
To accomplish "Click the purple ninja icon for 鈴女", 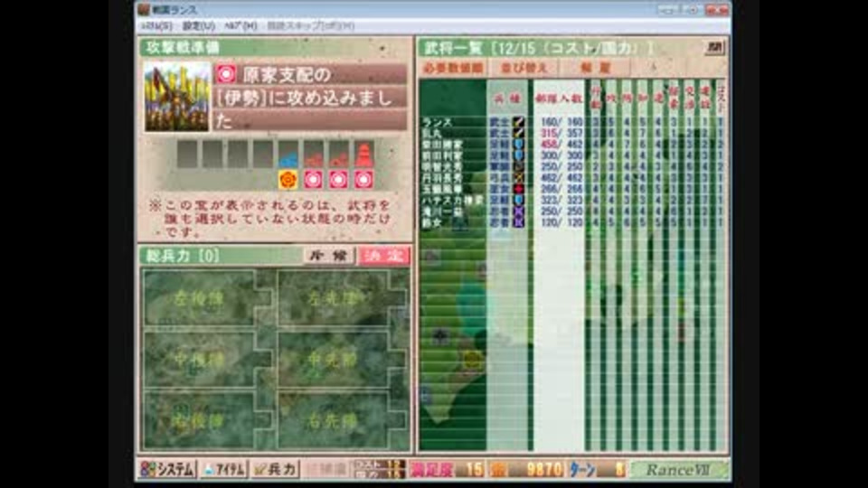I will pos(518,222).
